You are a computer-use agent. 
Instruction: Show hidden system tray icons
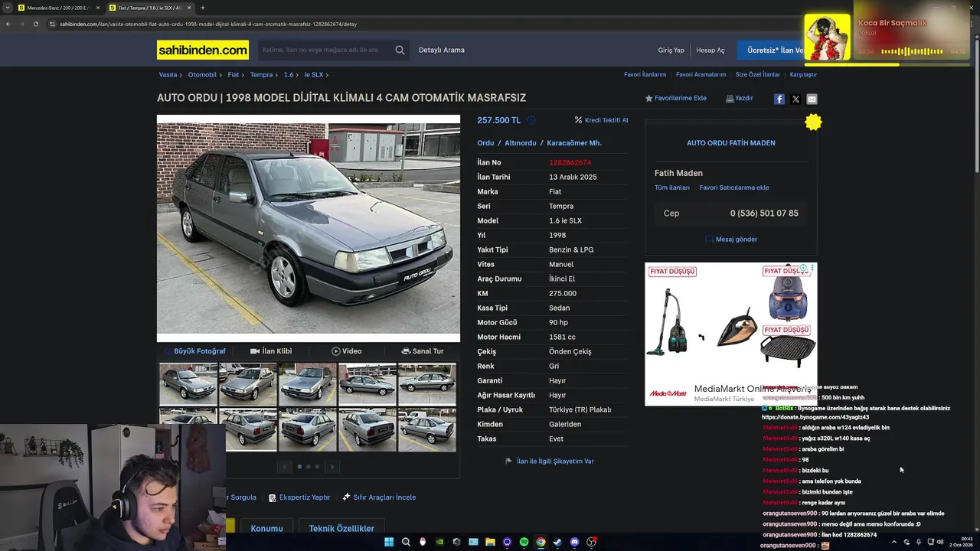click(x=893, y=542)
